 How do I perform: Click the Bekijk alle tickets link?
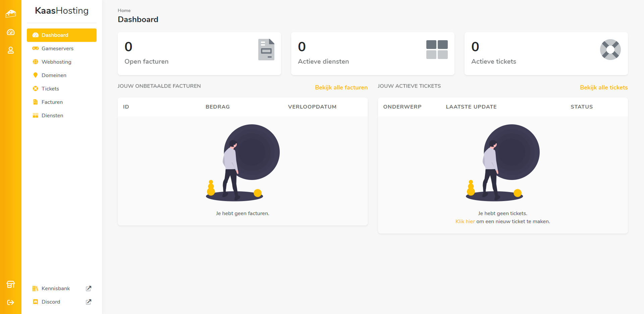click(x=603, y=87)
